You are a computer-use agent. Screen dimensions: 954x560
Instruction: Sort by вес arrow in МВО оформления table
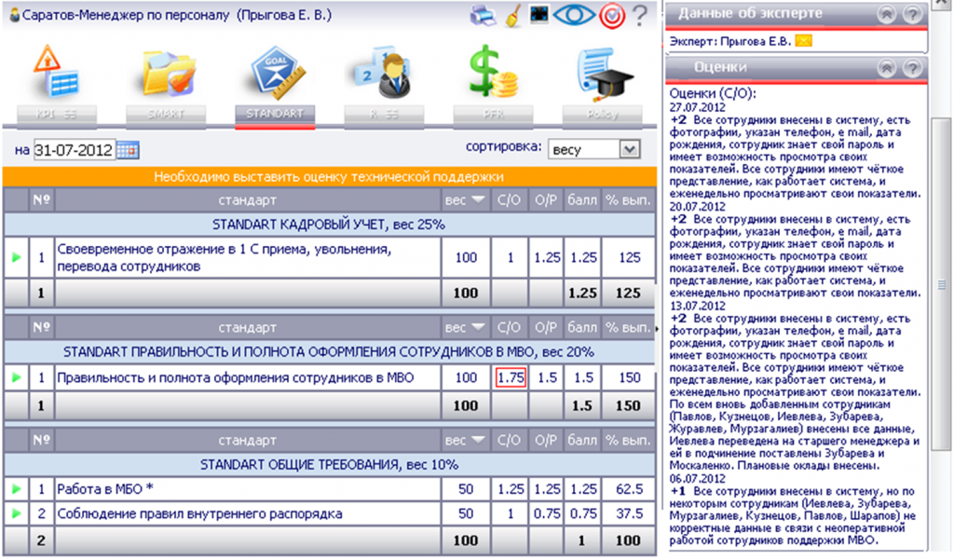[478, 327]
